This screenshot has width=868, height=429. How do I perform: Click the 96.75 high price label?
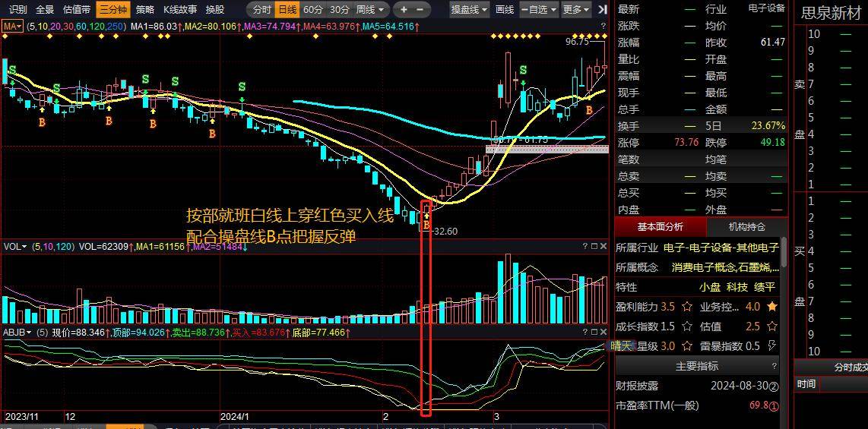(578, 41)
